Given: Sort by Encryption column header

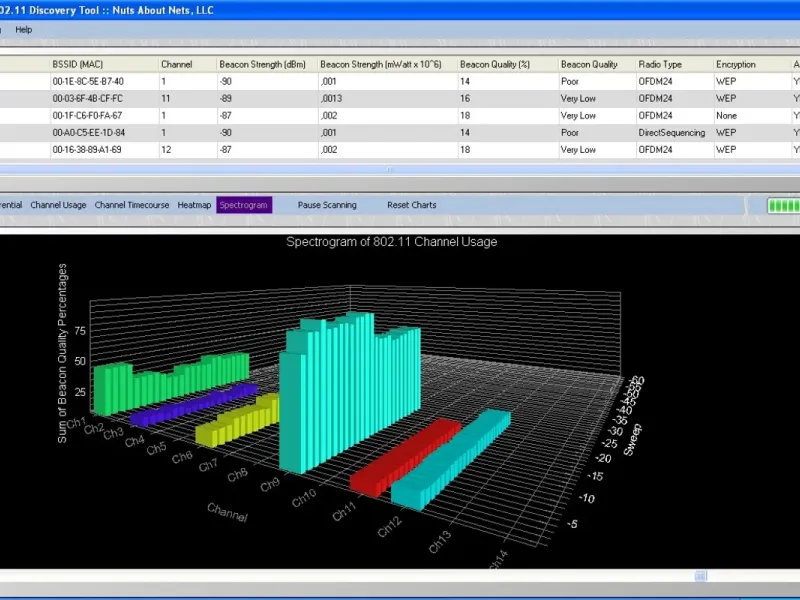Looking at the screenshot, I should 752,64.
